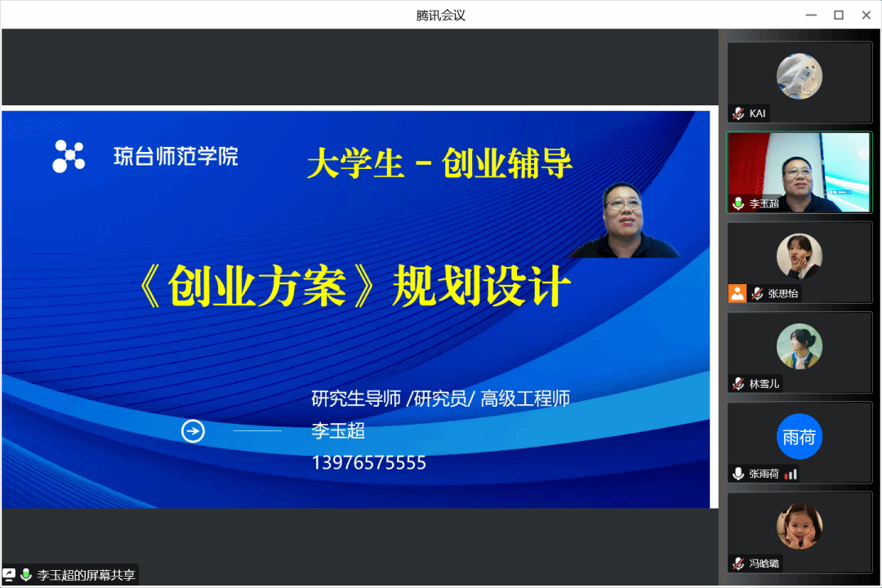Select 李玉超's highlighted video tile in the sidebar

coord(800,171)
